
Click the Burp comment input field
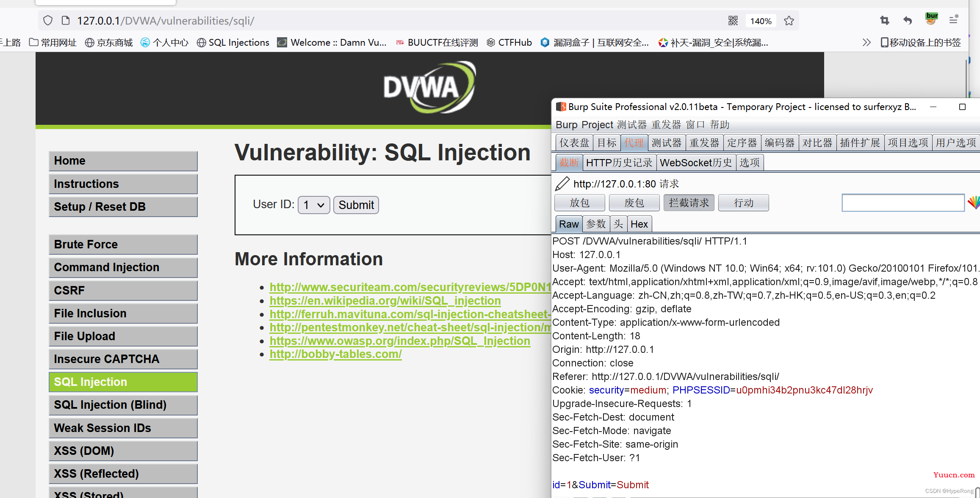pyautogui.click(x=903, y=203)
